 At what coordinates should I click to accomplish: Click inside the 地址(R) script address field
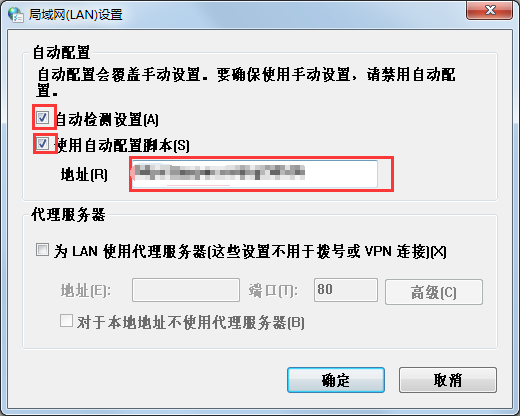255,174
